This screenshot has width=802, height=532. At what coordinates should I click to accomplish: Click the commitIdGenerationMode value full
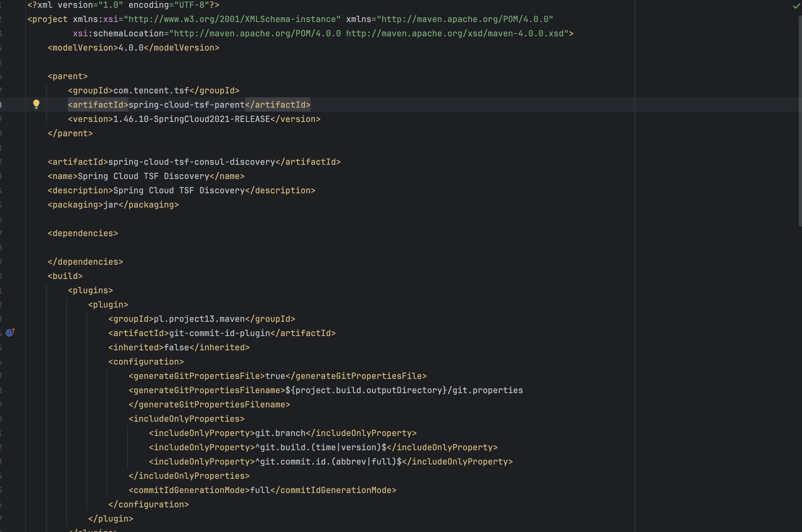260,490
